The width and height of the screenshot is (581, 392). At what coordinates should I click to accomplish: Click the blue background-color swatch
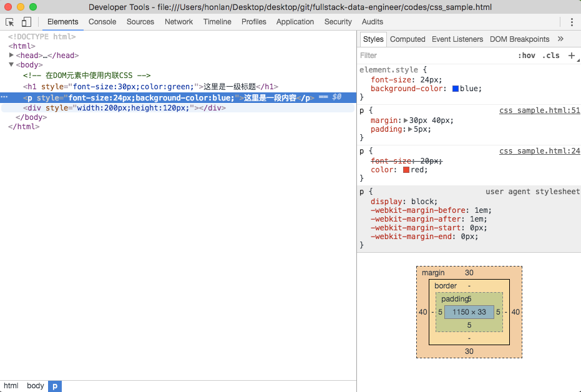456,89
